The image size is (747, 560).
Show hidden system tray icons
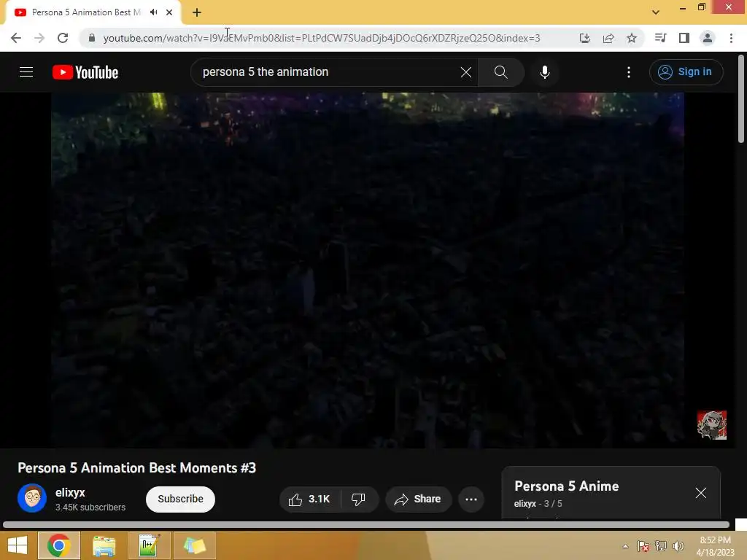(625, 546)
